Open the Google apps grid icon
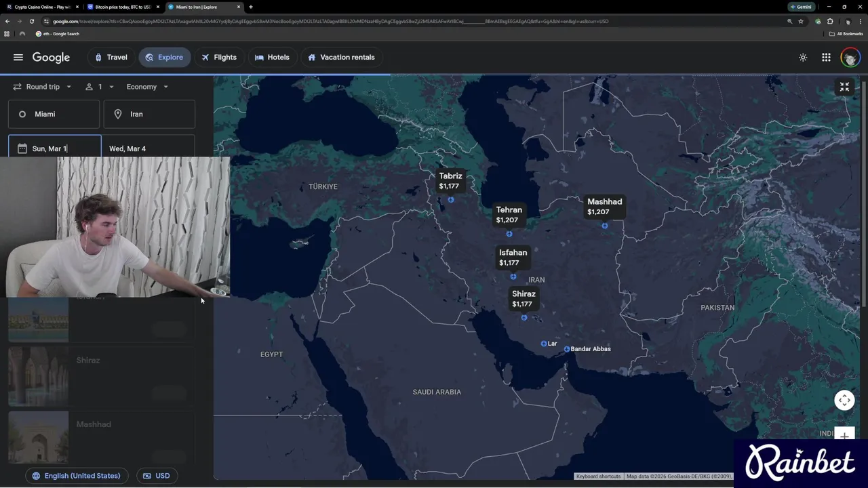The image size is (868, 488). pos(826,58)
